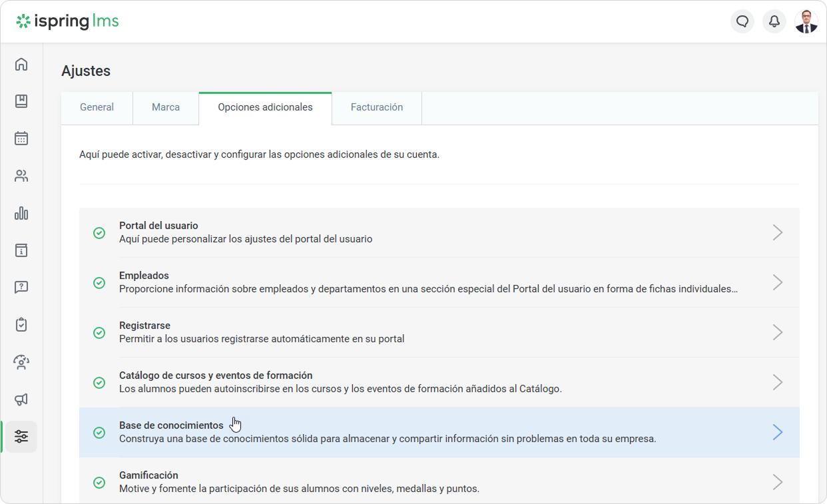This screenshot has width=827, height=504.
Task: Expand the Registrarse row chevron
Action: point(777,332)
